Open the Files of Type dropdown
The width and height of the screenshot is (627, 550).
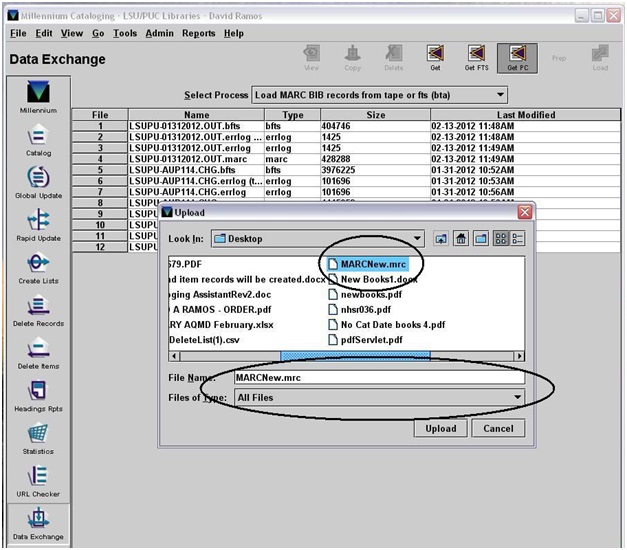517,398
